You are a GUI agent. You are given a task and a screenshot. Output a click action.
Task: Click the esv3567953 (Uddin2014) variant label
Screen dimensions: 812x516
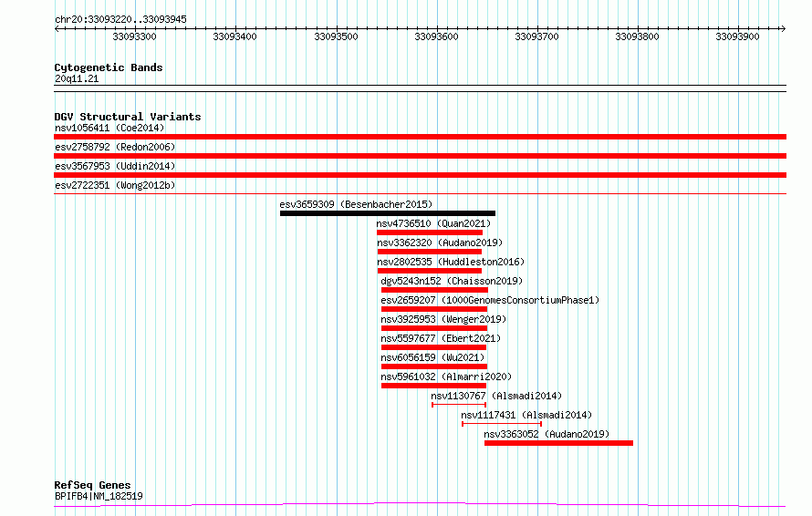(115, 166)
